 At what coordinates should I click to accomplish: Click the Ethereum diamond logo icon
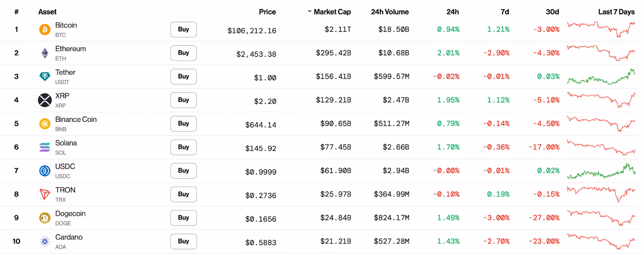45,53
